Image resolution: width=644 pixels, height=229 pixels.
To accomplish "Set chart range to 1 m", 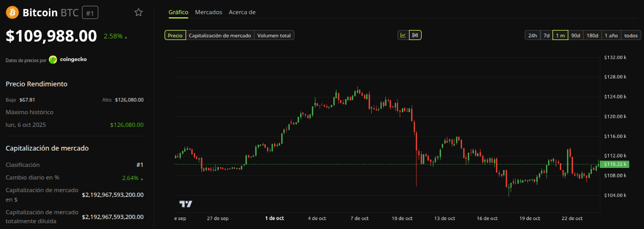I will point(560,35).
